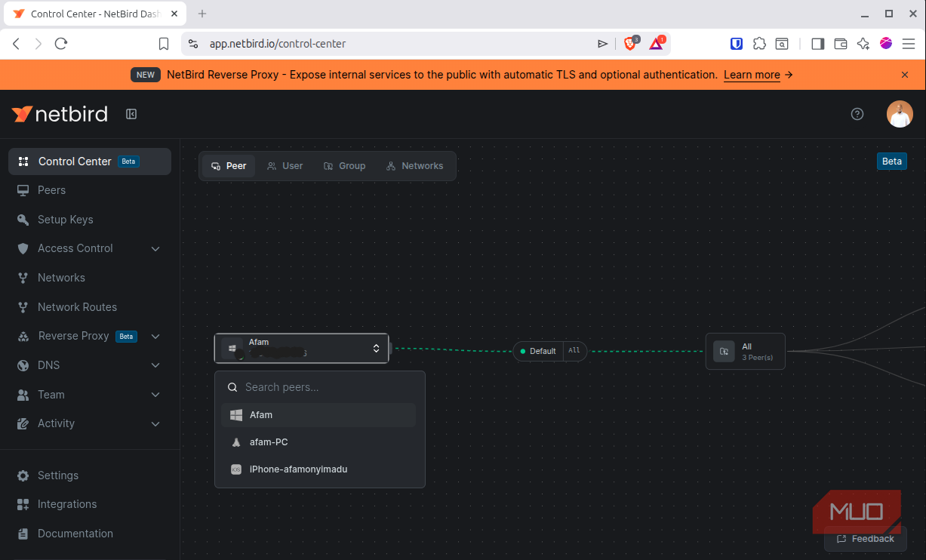Focus the Search peers input field

[320, 387]
